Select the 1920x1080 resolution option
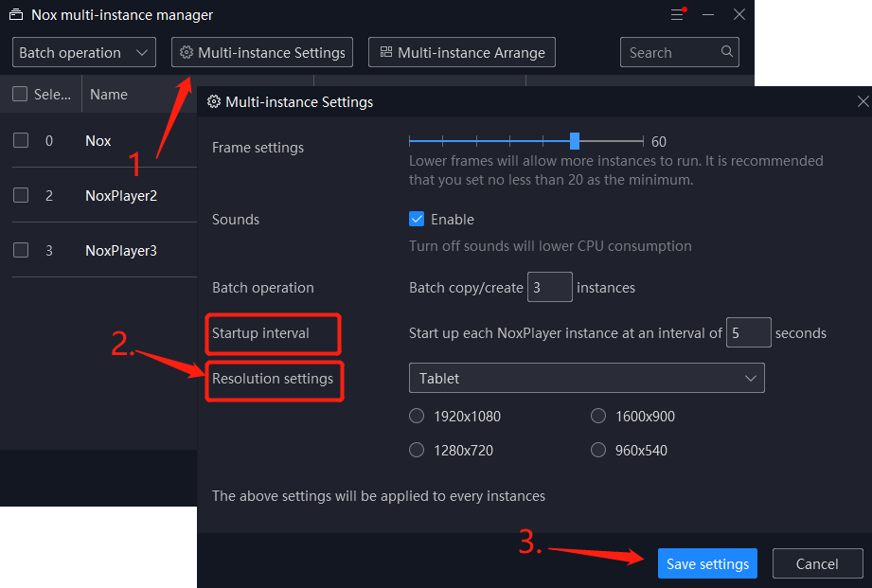 [x=417, y=416]
